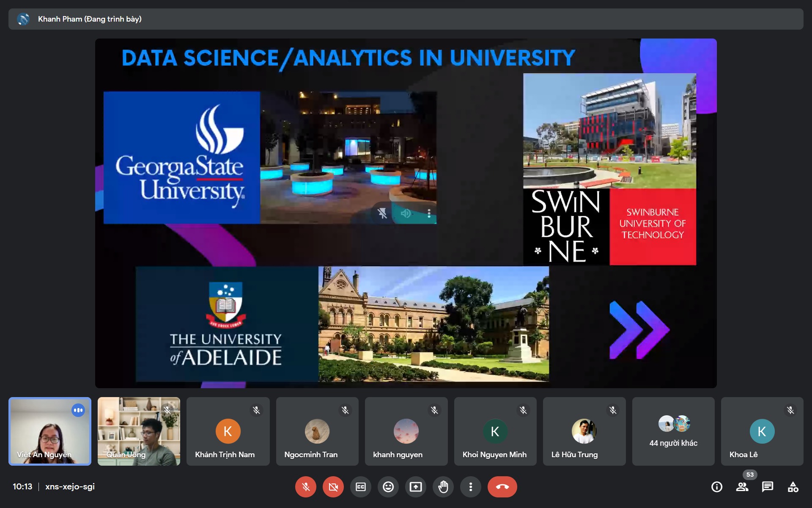Open the chat panel
Screen dimensions: 812x508
click(768, 487)
